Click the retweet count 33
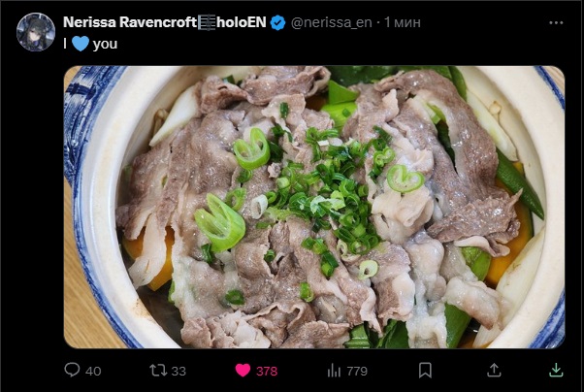Viewport: 584px width, 392px height. coord(178,371)
